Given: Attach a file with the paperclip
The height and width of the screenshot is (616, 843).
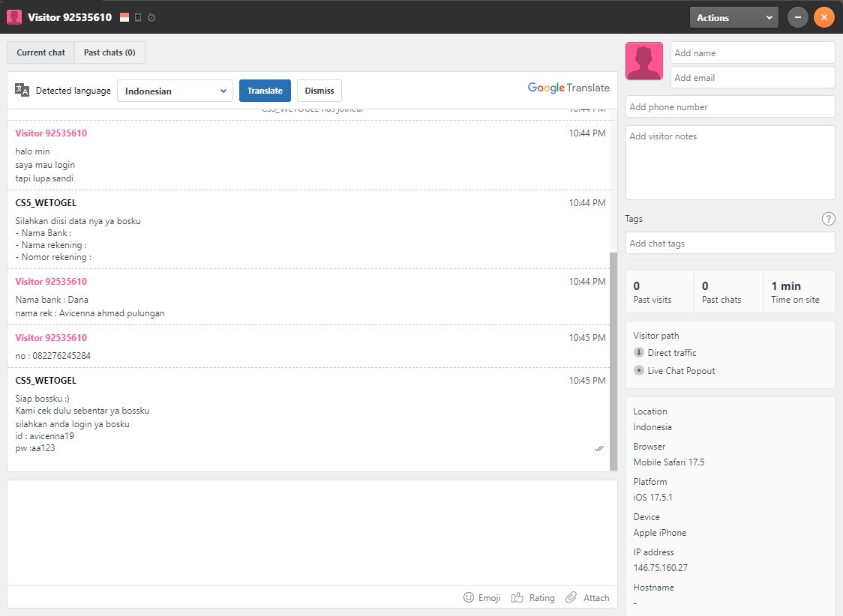Looking at the screenshot, I should [587, 598].
